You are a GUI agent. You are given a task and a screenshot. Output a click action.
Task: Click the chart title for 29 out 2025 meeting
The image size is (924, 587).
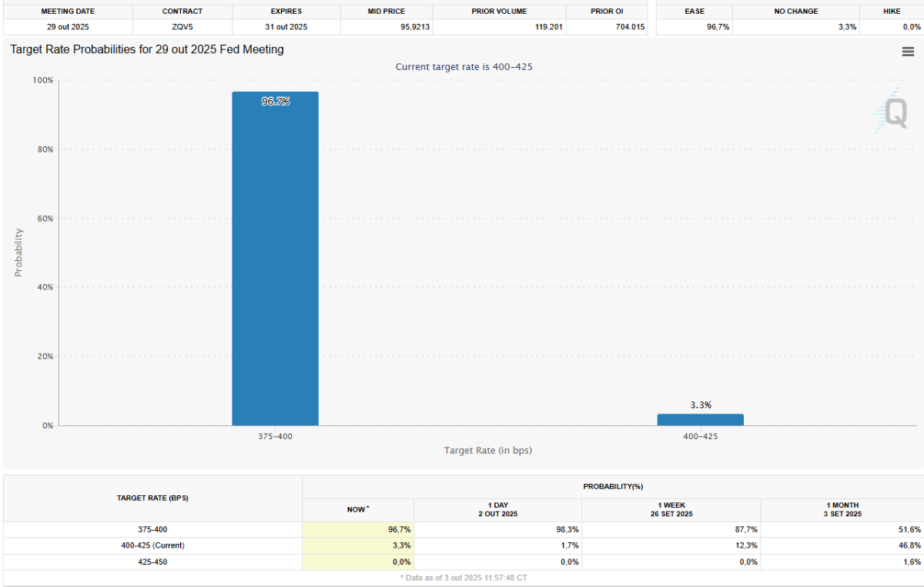[x=147, y=49]
